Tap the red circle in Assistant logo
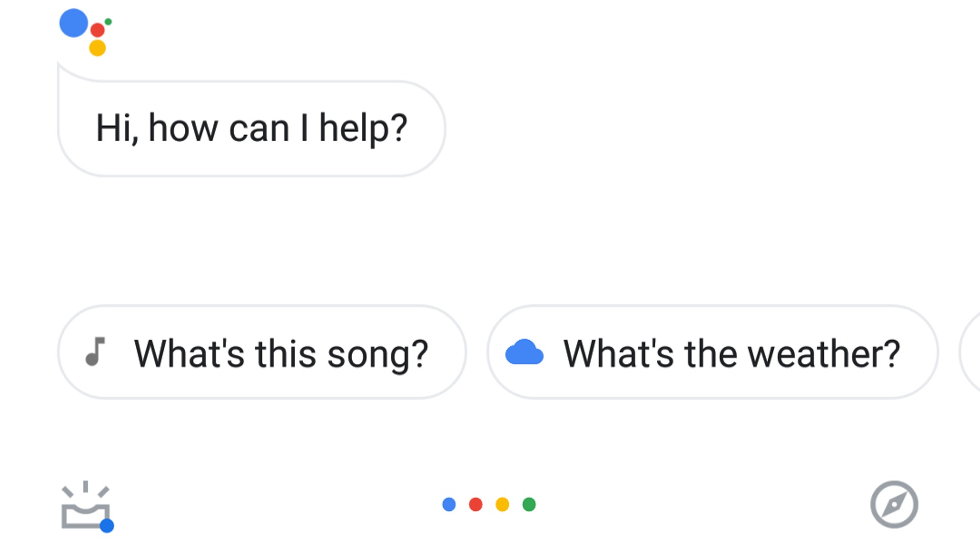This screenshot has width=980, height=551. [x=97, y=30]
